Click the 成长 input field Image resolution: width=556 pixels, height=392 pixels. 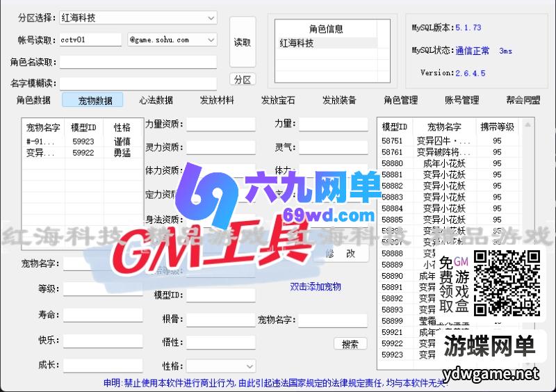[x=103, y=366]
